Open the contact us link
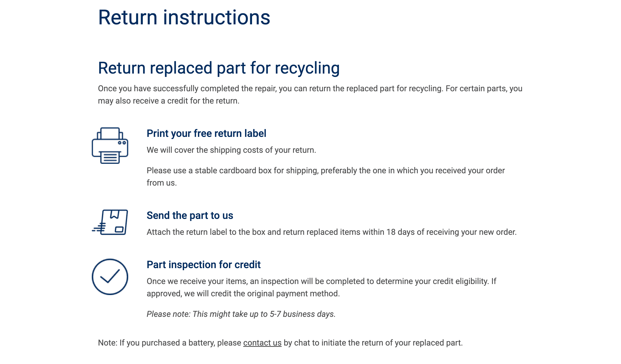The height and width of the screenshot is (364, 621). [x=262, y=343]
